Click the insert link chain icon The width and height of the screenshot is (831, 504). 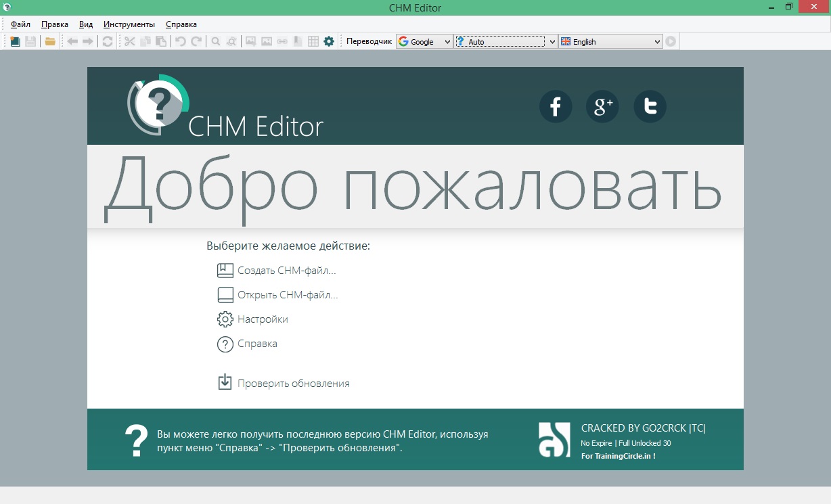tap(282, 41)
